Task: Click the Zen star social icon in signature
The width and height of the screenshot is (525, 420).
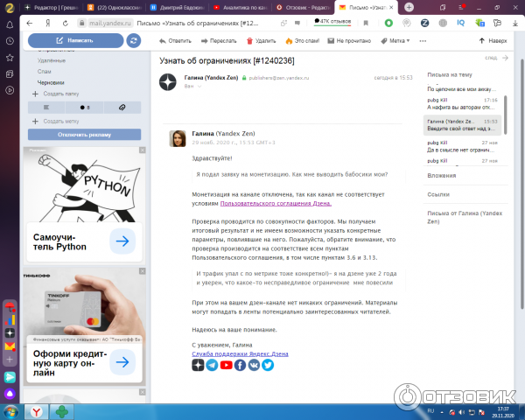Action: 198,365
